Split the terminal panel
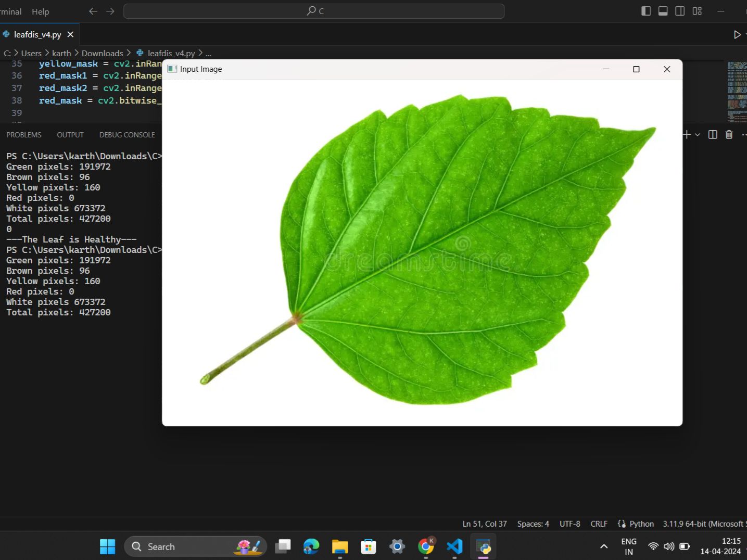Viewport: 747px width, 560px height. pos(713,134)
